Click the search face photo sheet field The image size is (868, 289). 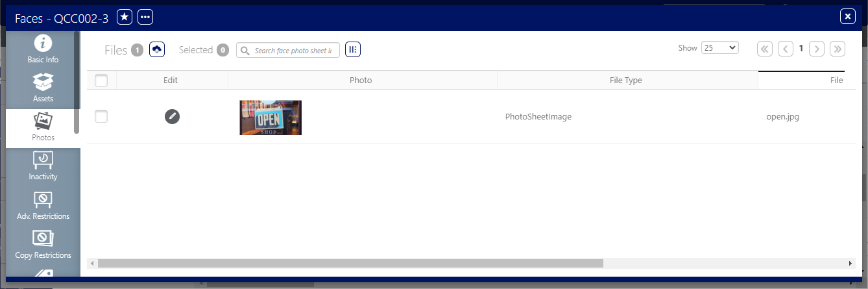[288, 50]
